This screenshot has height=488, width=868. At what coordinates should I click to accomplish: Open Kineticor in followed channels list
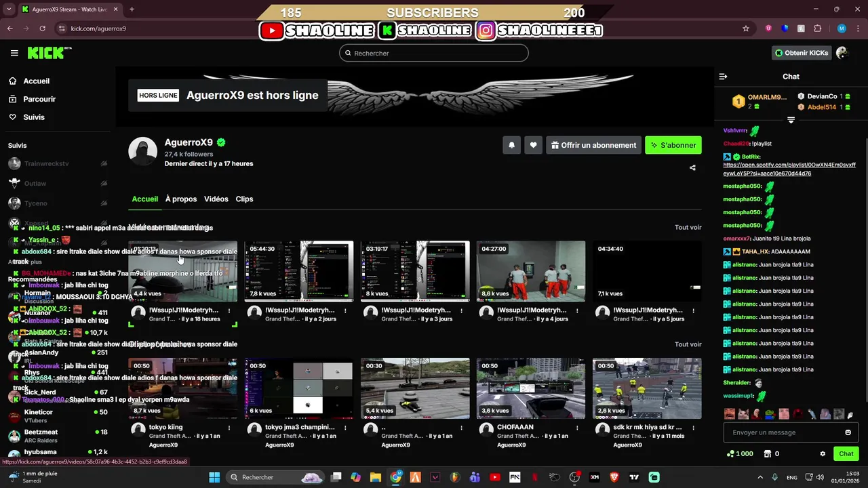pos(58,416)
